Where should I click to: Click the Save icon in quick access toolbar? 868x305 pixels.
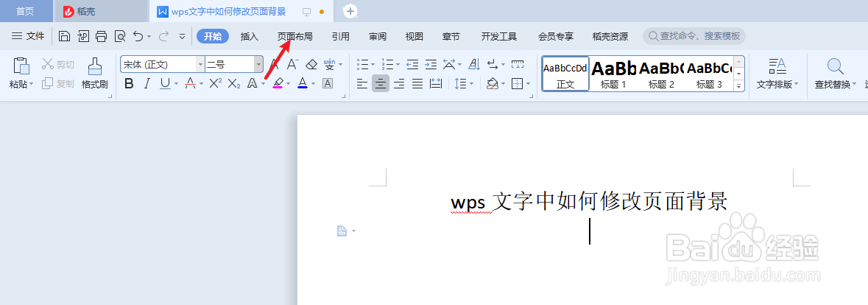tap(64, 37)
